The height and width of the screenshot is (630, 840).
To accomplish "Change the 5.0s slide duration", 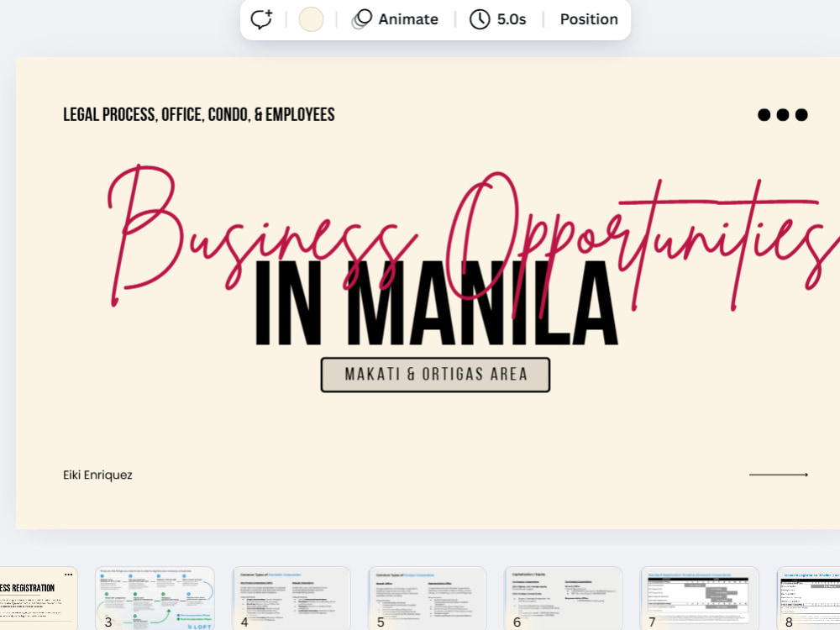I will tap(498, 19).
